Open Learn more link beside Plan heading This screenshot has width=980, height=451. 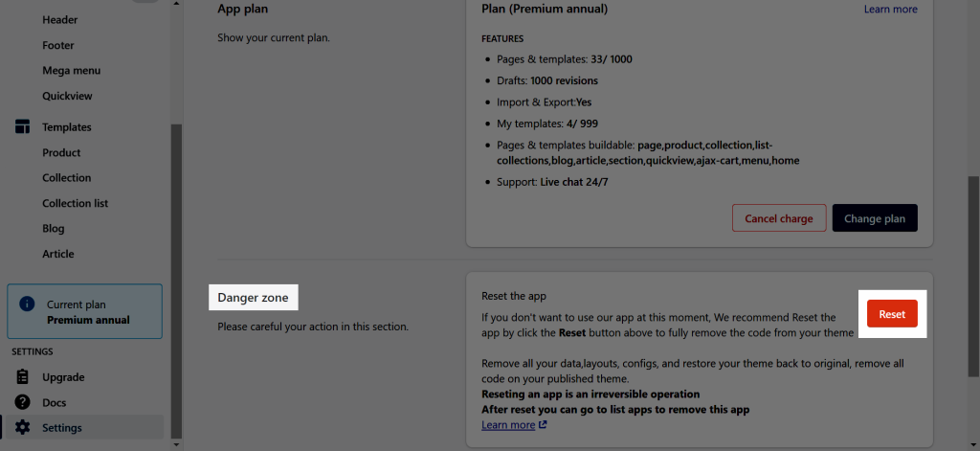tap(891, 10)
